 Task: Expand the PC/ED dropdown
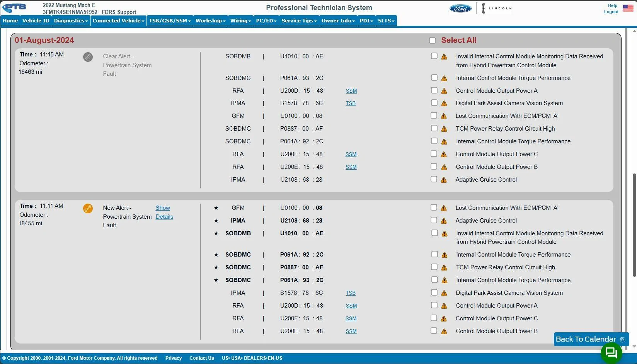[x=266, y=21]
